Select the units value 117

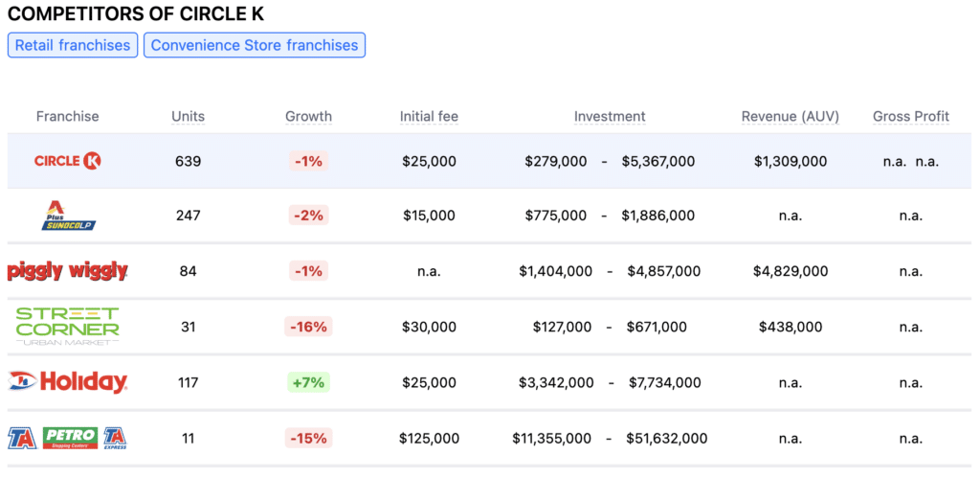click(189, 382)
